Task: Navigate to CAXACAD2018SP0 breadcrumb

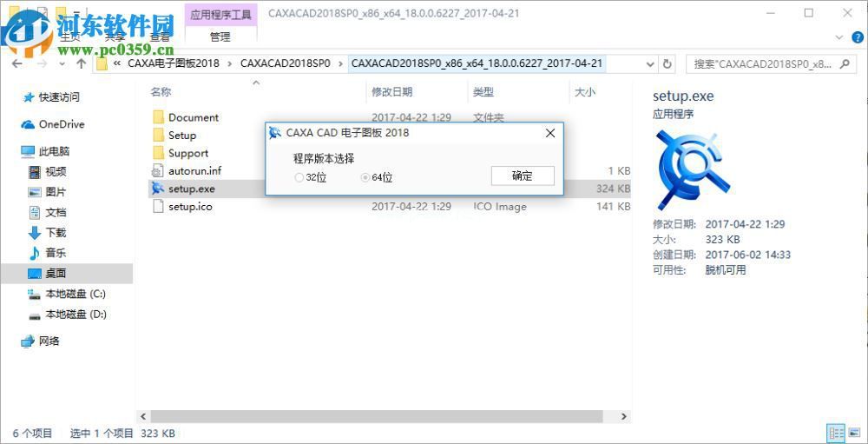Action: [285, 63]
